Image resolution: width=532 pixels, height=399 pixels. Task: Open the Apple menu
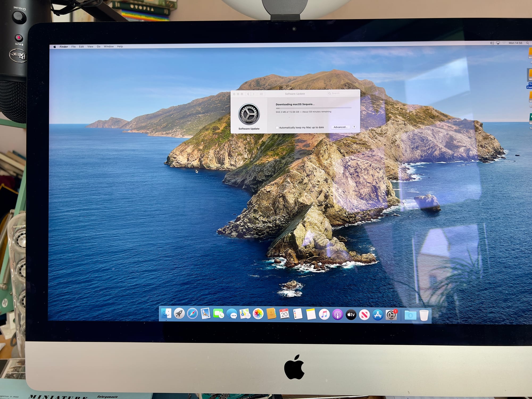tap(55, 47)
